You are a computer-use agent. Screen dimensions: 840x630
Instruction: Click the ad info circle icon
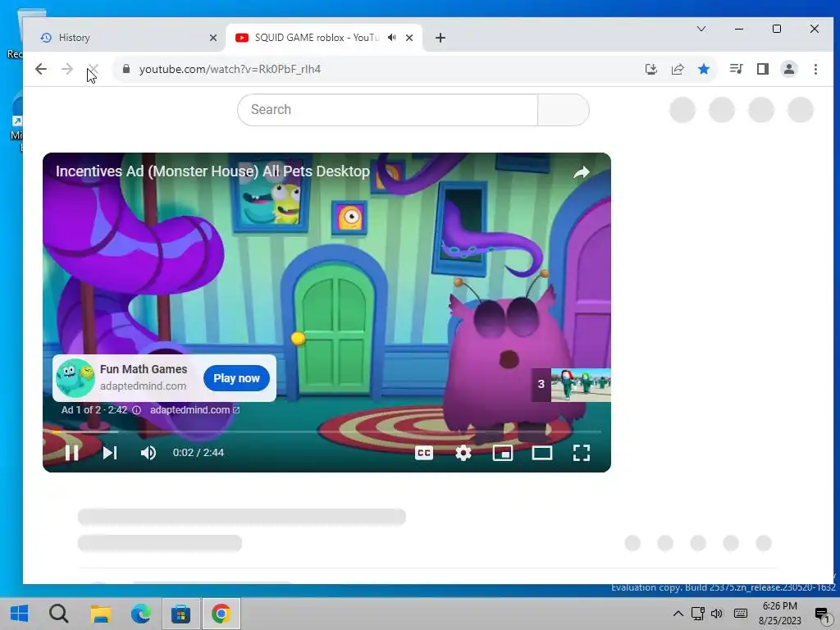point(137,410)
